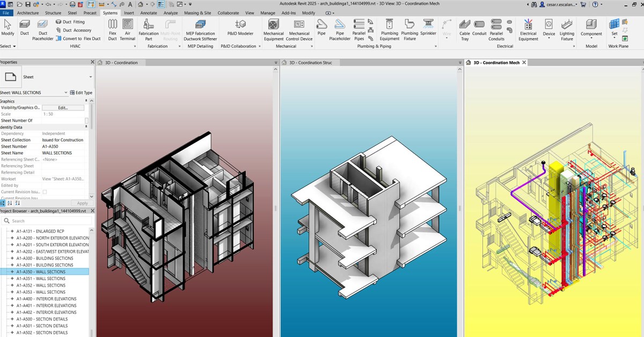Select the Duct tool in HVAC panel

25,27
